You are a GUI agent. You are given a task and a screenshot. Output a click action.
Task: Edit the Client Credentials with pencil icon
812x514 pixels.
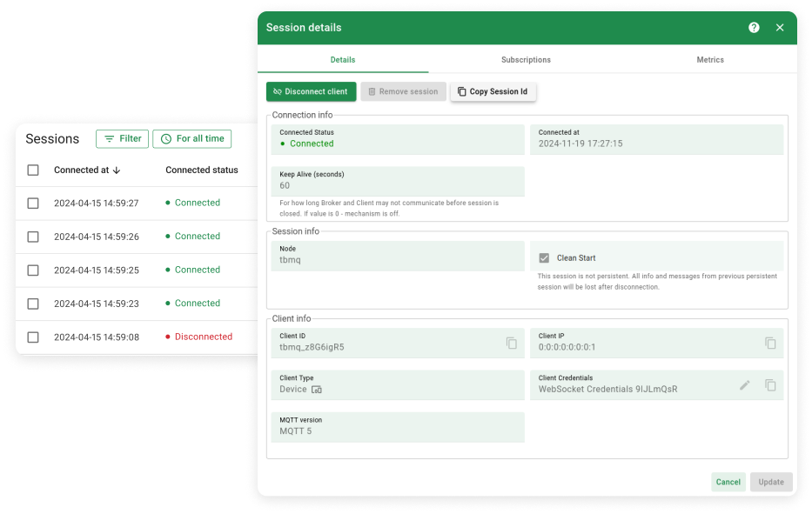745,385
